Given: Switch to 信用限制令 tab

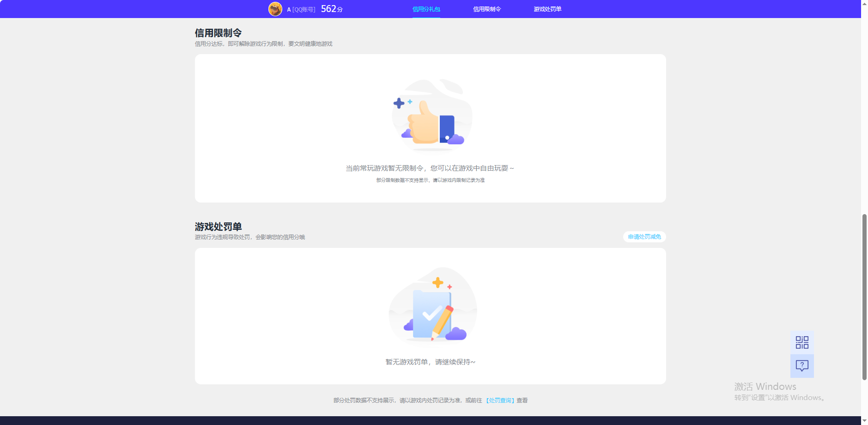Looking at the screenshot, I should pos(487,9).
